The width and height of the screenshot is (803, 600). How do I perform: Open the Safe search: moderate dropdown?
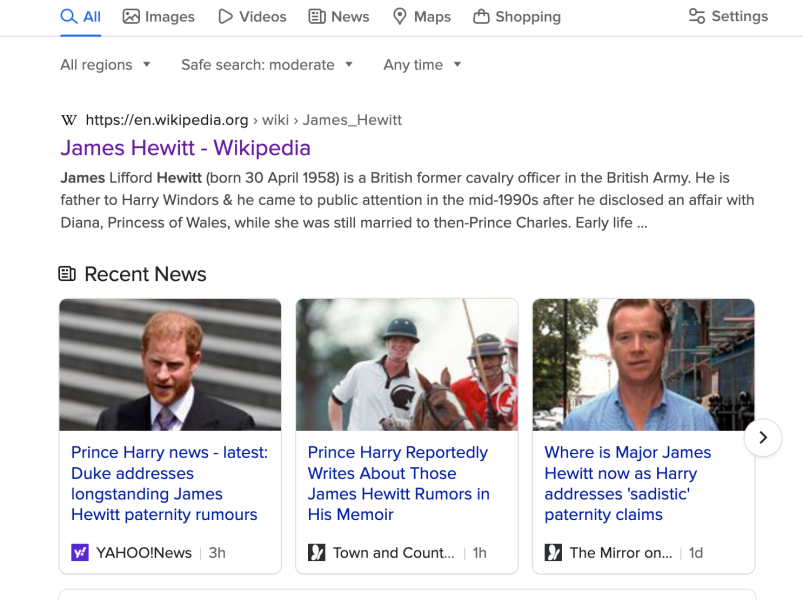coord(267,65)
